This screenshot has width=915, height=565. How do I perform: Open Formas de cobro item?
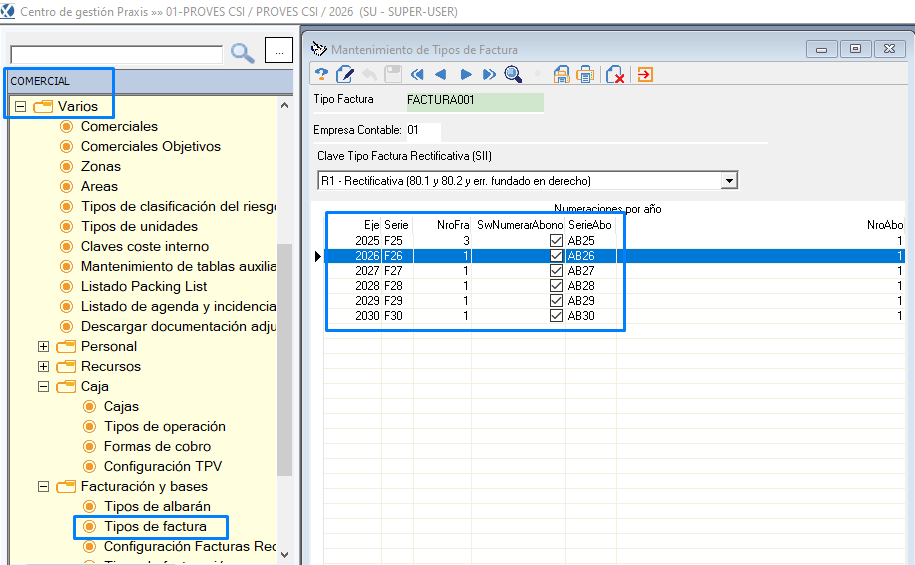(x=157, y=447)
